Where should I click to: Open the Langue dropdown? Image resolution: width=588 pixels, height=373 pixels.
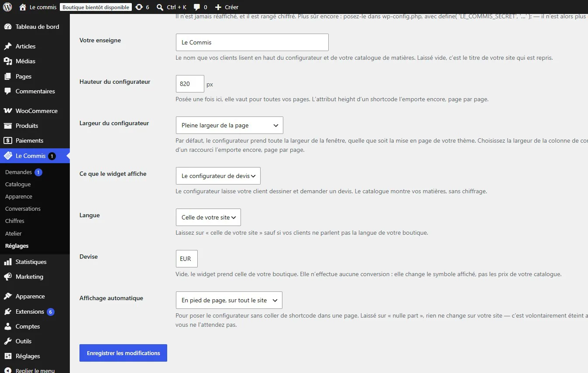coord(208,217)
